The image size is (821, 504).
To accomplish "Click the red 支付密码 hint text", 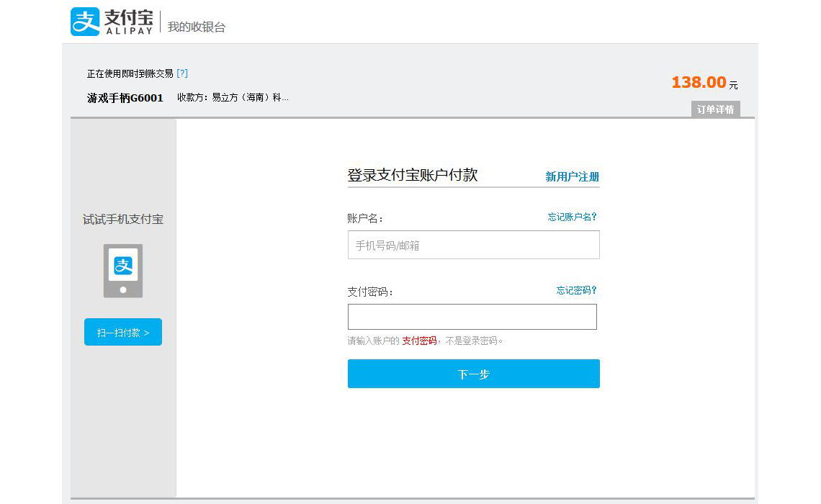I will point(419,341).
